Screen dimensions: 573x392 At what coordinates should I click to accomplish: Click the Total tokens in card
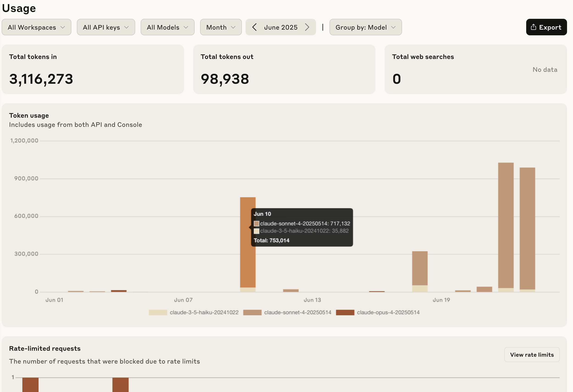[93, 69]
